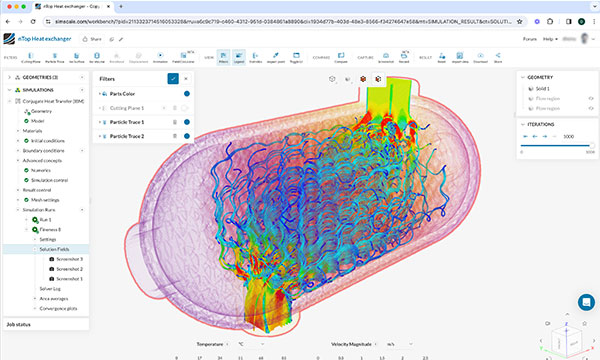Open the Statistics view tool
Image resolution: width=600 pixels, height=360 pixels.
coord(256,57)
